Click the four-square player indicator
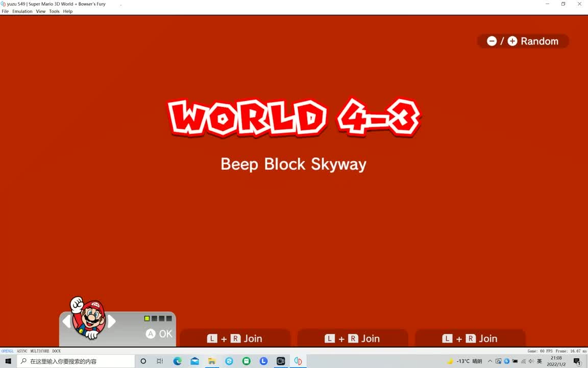Image resolution: width=588 pixels, height=368 pixels. click(x=158, y=318)
